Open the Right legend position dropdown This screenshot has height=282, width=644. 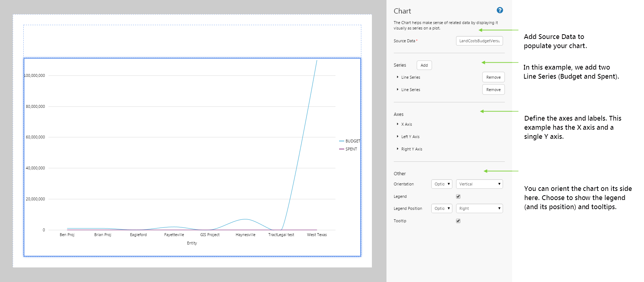479,208
